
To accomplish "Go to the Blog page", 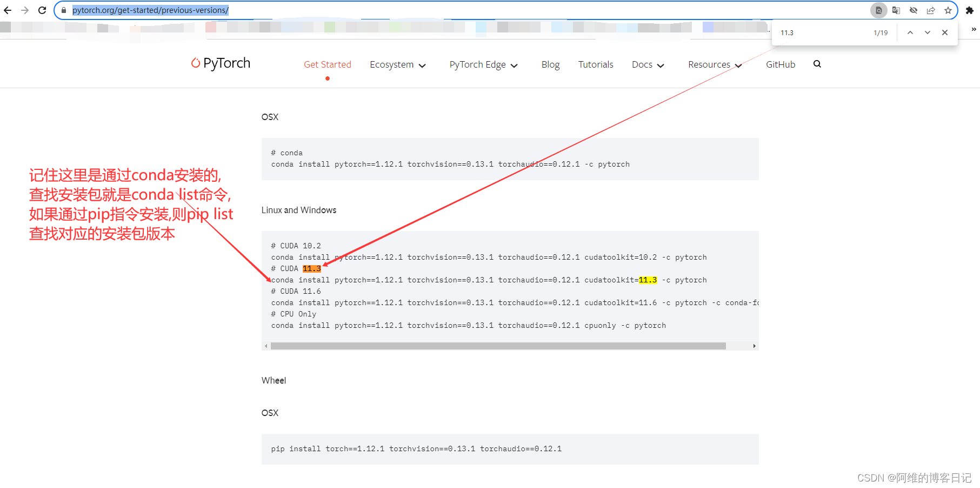I will click(x=550, y=65).
